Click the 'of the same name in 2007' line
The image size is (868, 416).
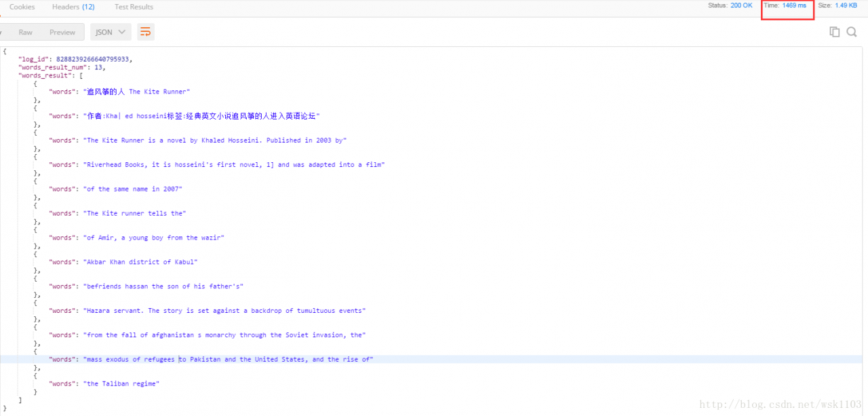[x=115, y=189]
